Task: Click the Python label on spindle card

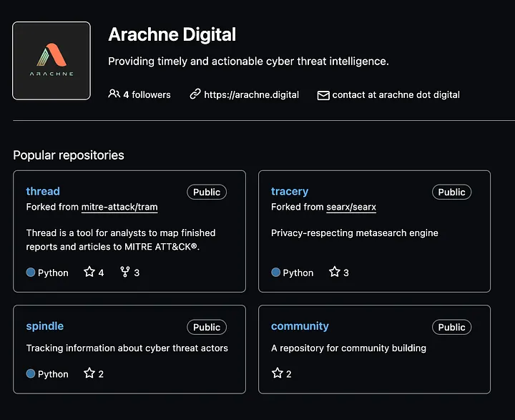Action: [53, 374]
